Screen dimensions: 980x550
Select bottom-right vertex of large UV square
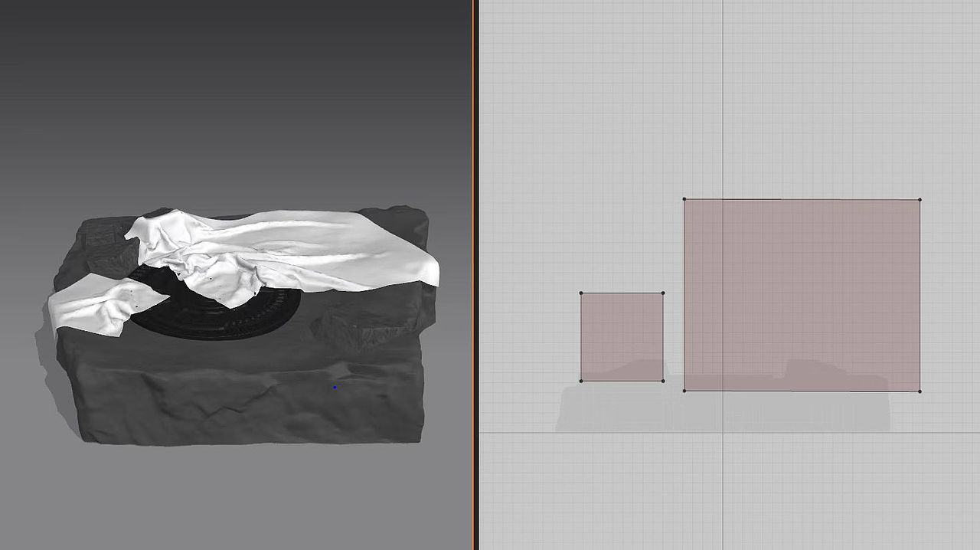[x=920, y=391]
